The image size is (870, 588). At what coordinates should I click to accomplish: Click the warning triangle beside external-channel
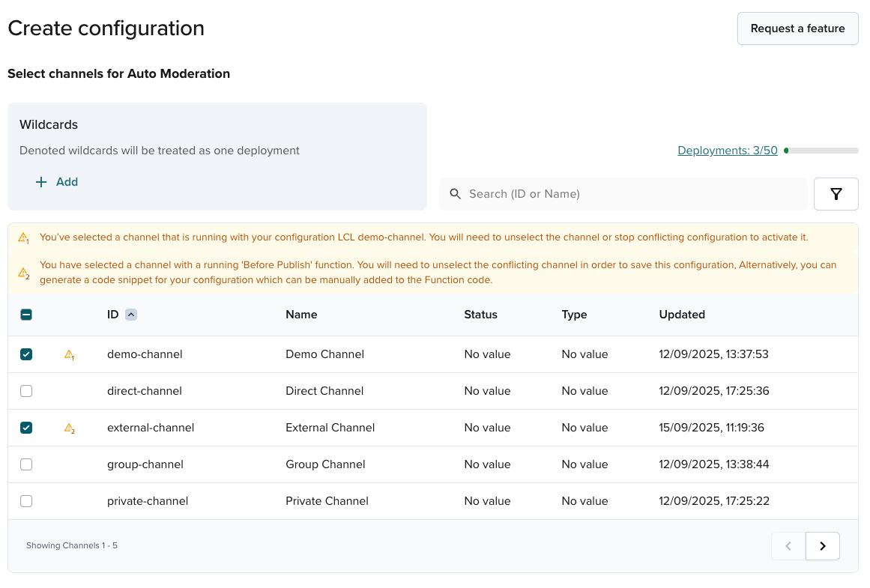pyautogui.click(x=69, y=428)
